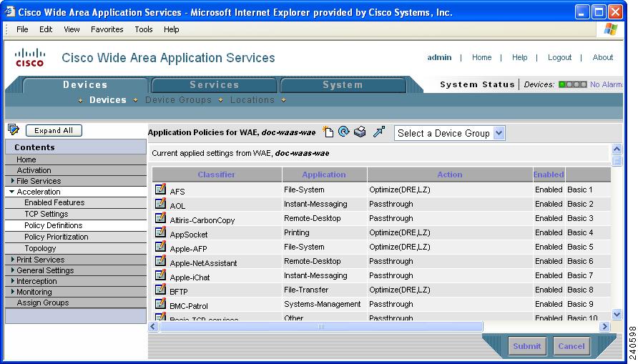Select Topology in sidebar

[40, 247]
